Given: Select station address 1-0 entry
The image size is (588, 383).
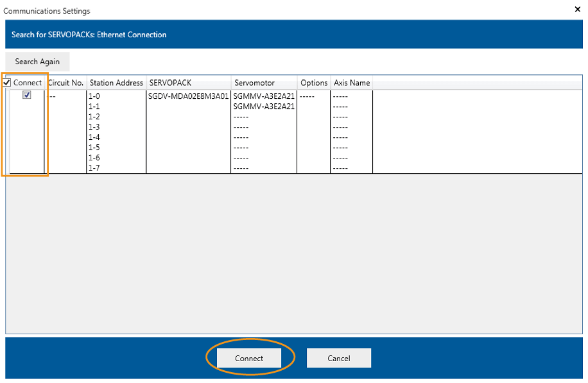Looking at the screenshot, I should [94, 96].
